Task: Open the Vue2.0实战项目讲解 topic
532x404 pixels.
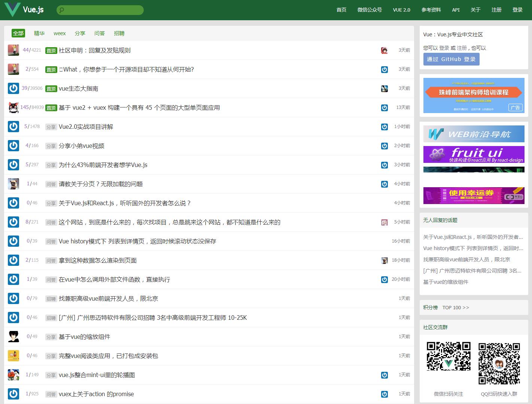Action: tap(86, 127)
